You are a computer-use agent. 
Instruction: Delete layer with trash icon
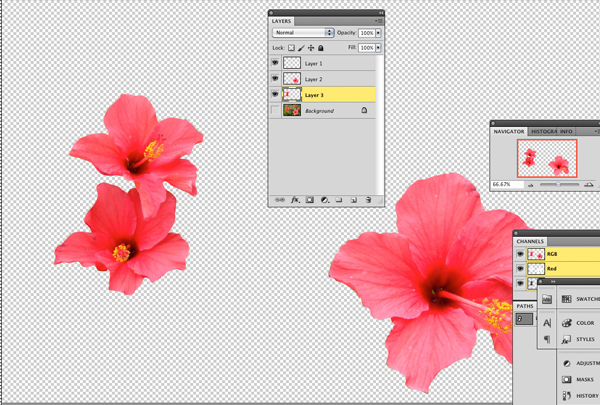(x=368, y=200)
